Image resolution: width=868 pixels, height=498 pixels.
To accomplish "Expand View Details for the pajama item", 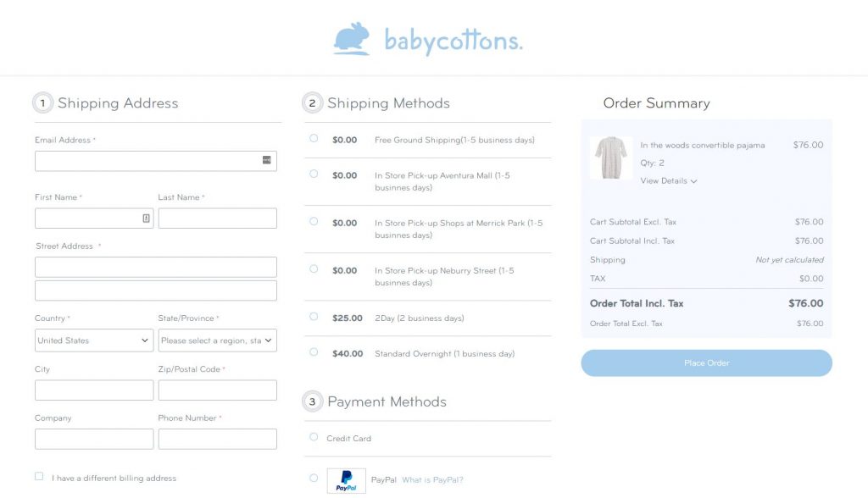I will pos(669,181).
